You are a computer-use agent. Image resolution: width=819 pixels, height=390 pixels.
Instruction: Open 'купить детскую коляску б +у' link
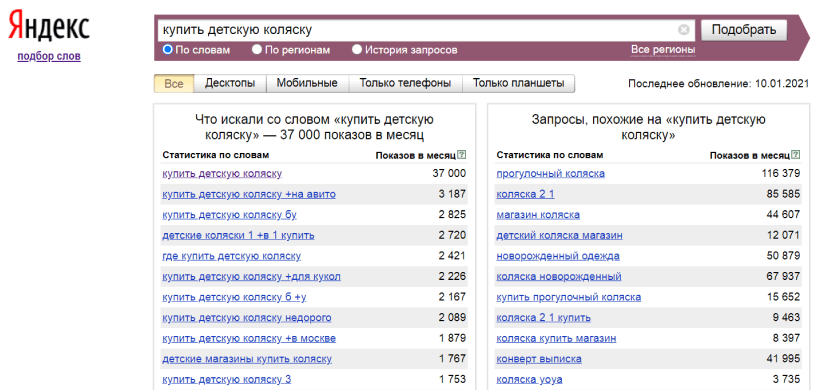(234, 297)
